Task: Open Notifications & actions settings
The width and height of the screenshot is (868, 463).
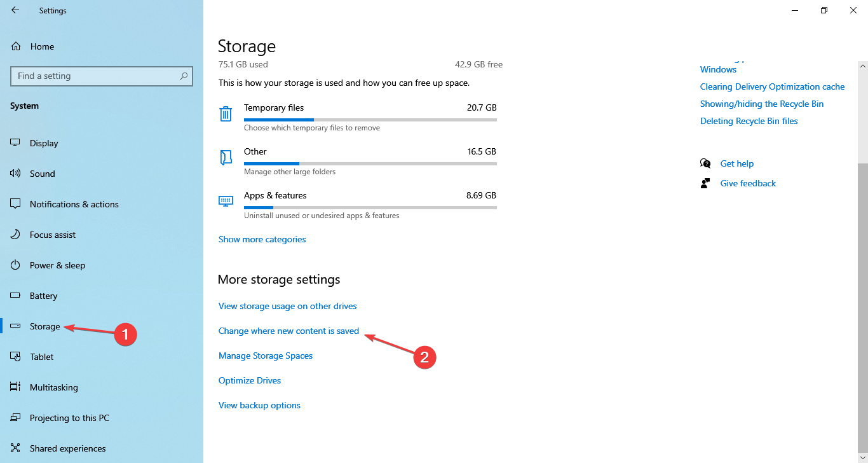Action: point(74,204)
